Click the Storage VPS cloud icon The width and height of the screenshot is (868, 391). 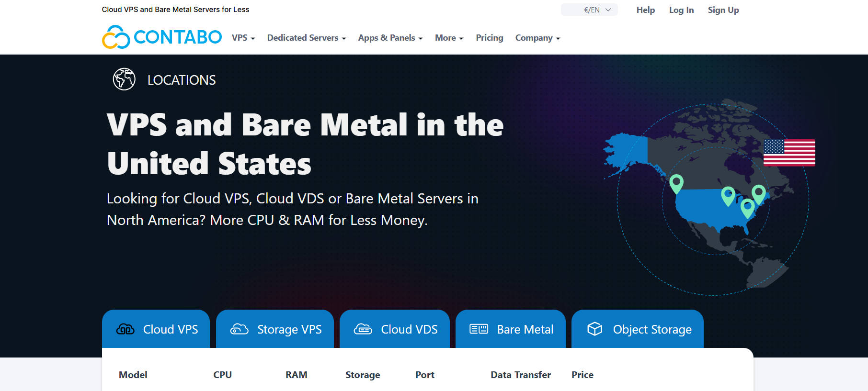240,329
